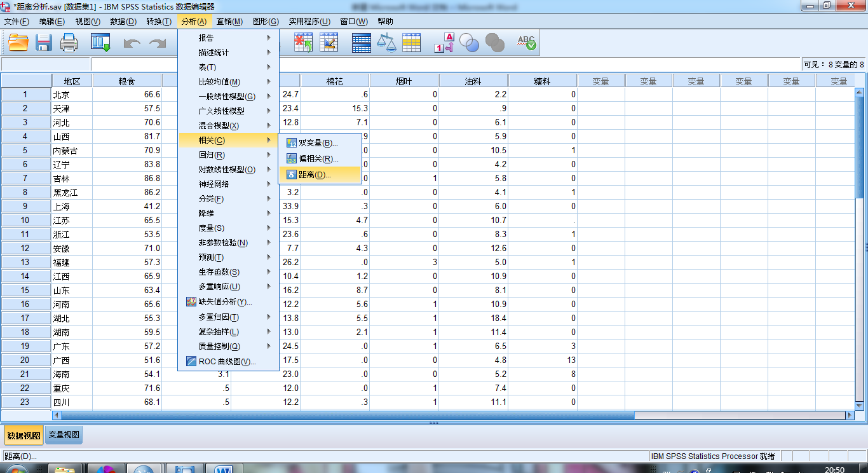This screenshot has width=868, height=473.
Task: Open the 视图(V) menu
Action: pyautogui.click(x=88, y=22)
